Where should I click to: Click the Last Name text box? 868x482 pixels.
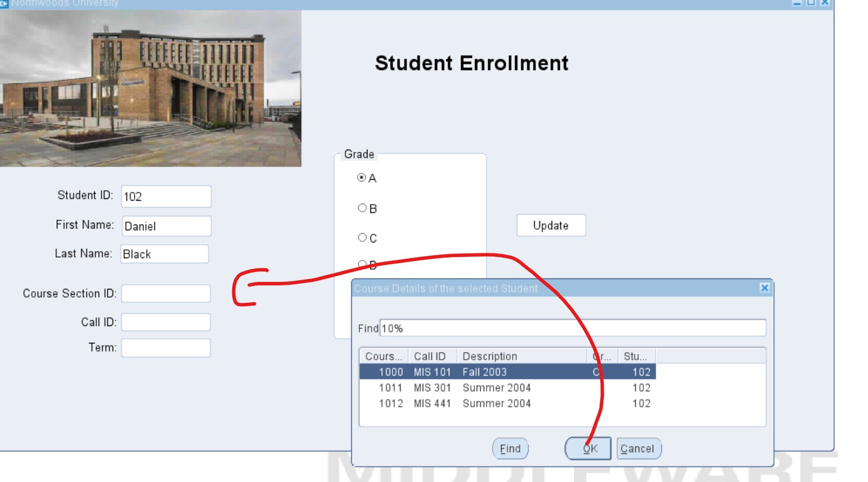165,254
